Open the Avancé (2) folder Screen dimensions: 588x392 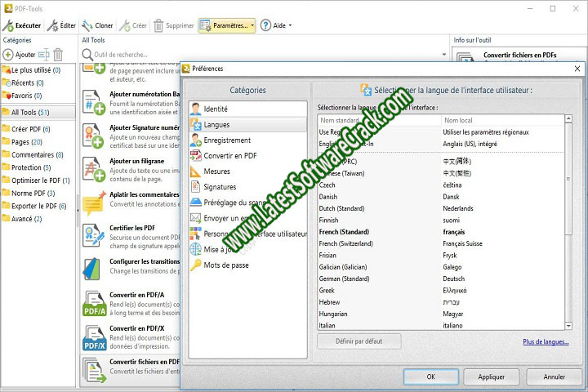point(22,219)
